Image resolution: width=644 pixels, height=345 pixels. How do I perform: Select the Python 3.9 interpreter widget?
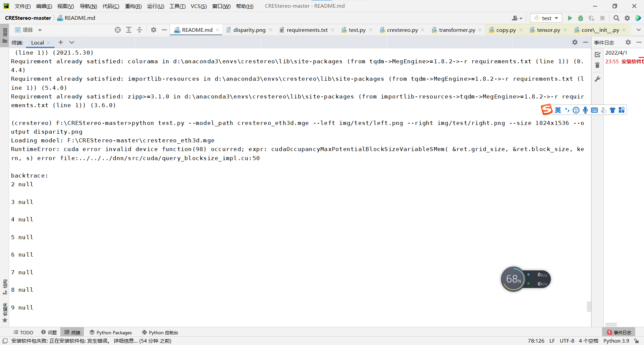pyautogui.click(x=616, y=341)
